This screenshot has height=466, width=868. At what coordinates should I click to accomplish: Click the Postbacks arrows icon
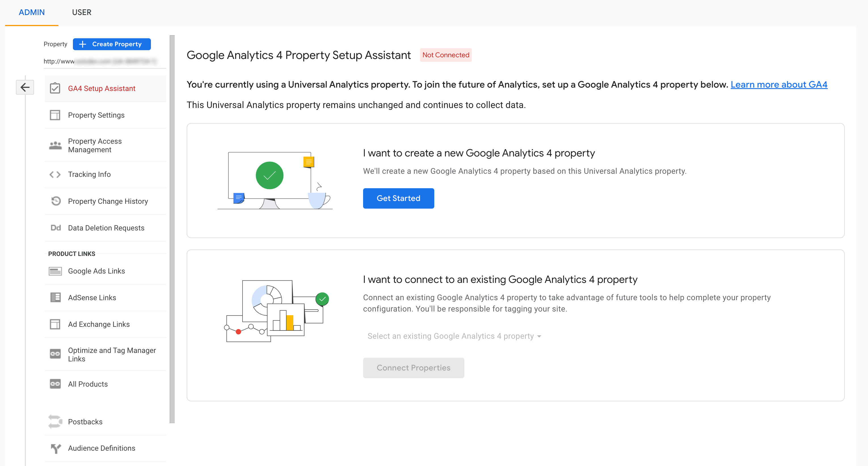pyautogui.click(x=55, y=421)
